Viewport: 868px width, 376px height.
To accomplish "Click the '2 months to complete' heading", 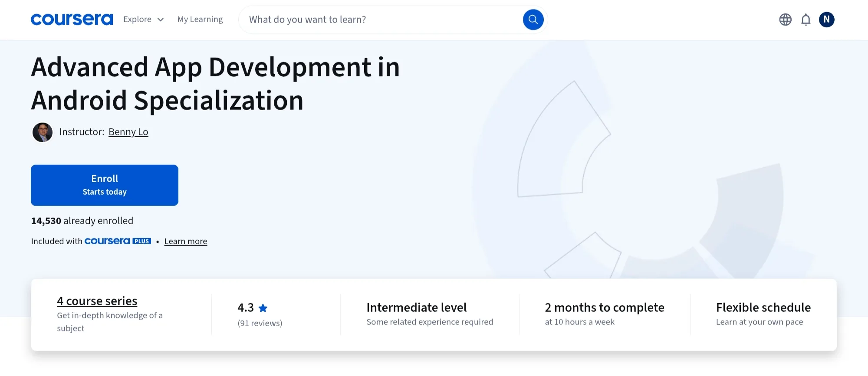I will (x=605, y=307).
